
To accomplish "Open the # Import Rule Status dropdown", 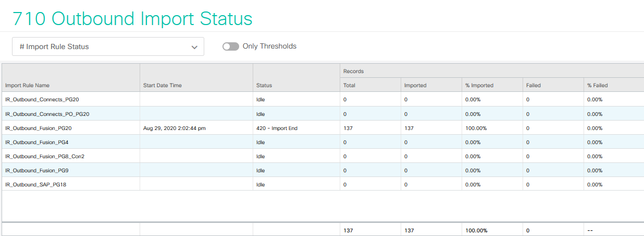I will pyautogui.click(x=108, y=46).
